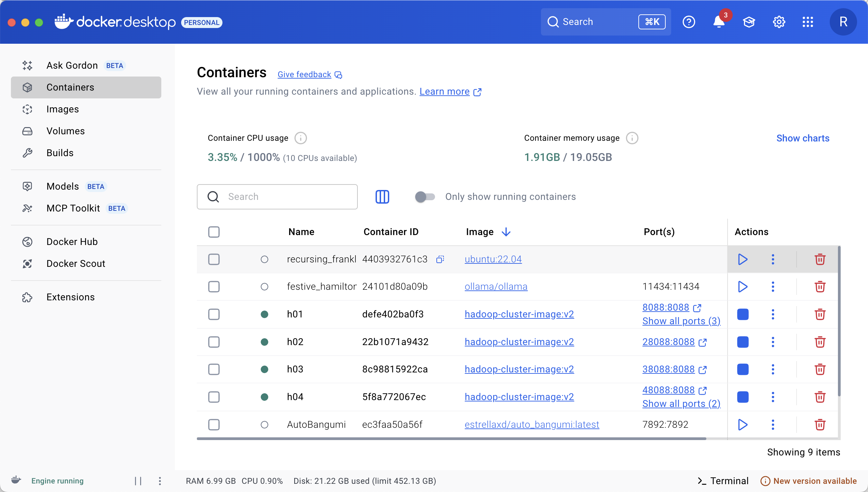868x492 pixels.
Task: Open engine options menu in status bar
Action: (160, 481)
